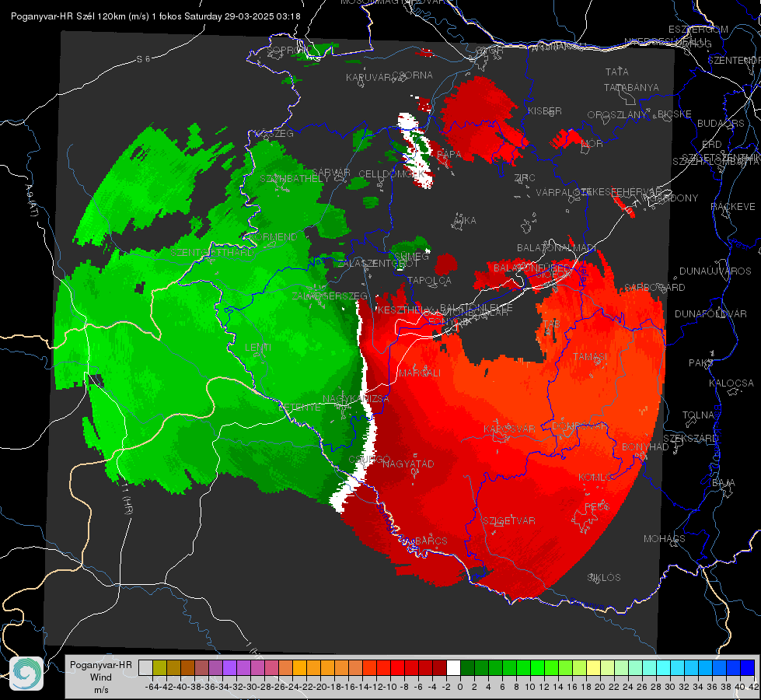Click the SUMEG town label
This screenshot has width=761, height=700.
tap(412, 256)
